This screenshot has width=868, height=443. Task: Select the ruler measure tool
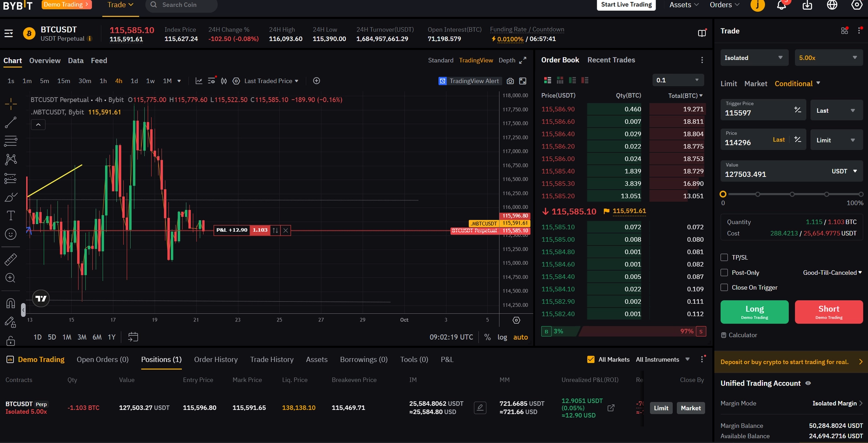tap(10, 259)
